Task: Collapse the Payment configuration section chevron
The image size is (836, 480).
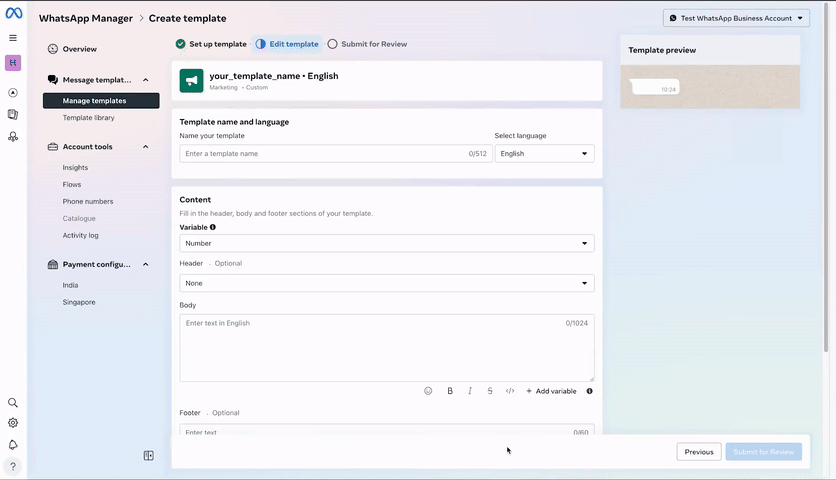Action: (x=146, y=265)
